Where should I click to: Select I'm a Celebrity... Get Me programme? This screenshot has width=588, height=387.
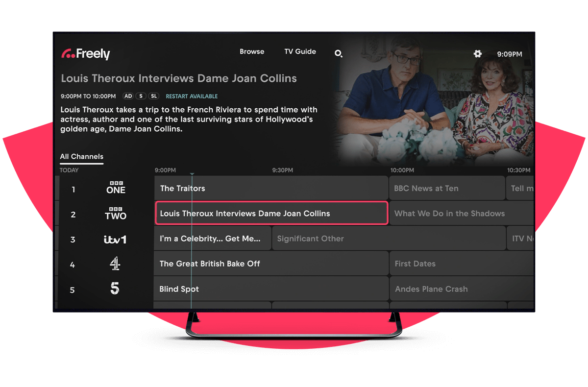[212, 239]
